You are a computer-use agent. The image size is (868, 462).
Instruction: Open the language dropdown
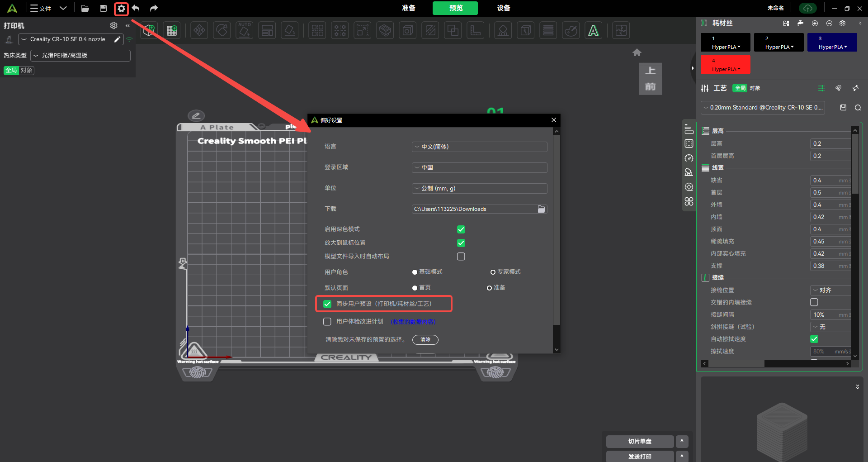(480, 147)
